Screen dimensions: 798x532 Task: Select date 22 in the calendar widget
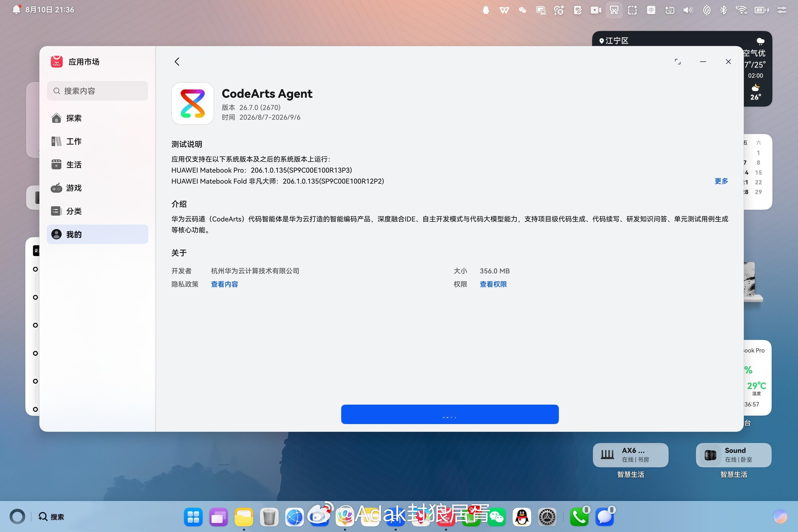pyautogui.click(x=758, y=182)
